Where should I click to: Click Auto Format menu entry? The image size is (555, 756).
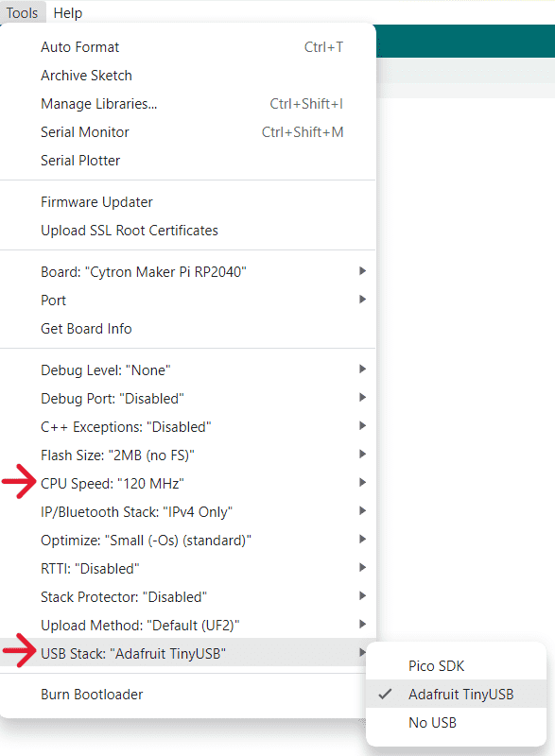point(187,47)
